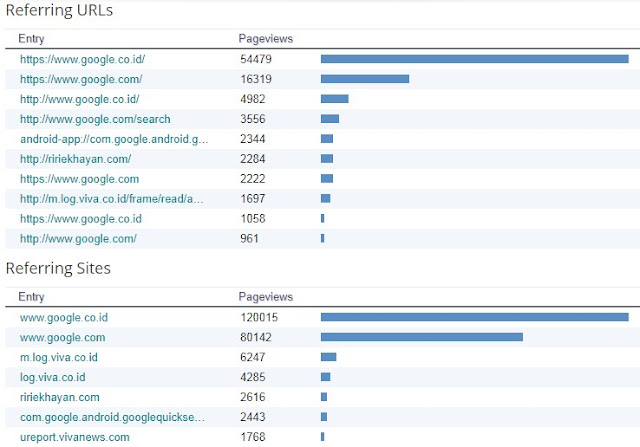Click the bar for the 54479 pageviews row
The height and width of the screenshot is (447, 640).
[x=475, y=59]
